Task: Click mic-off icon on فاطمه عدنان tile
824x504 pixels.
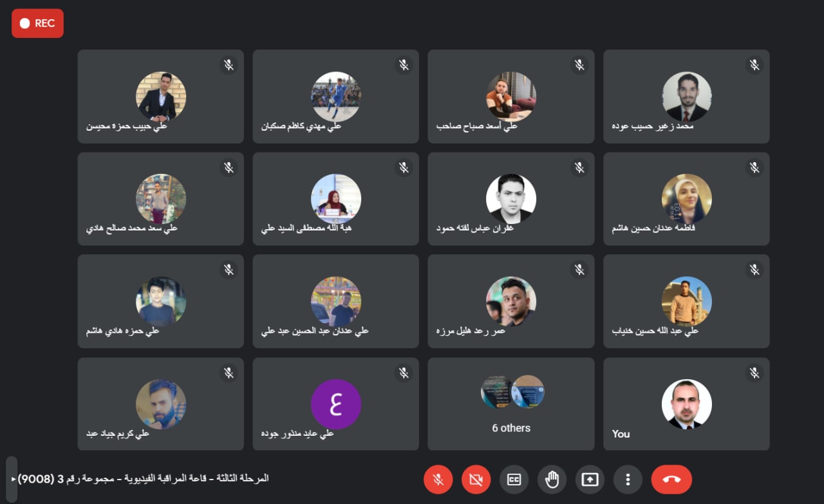Action: click(754, 167)
